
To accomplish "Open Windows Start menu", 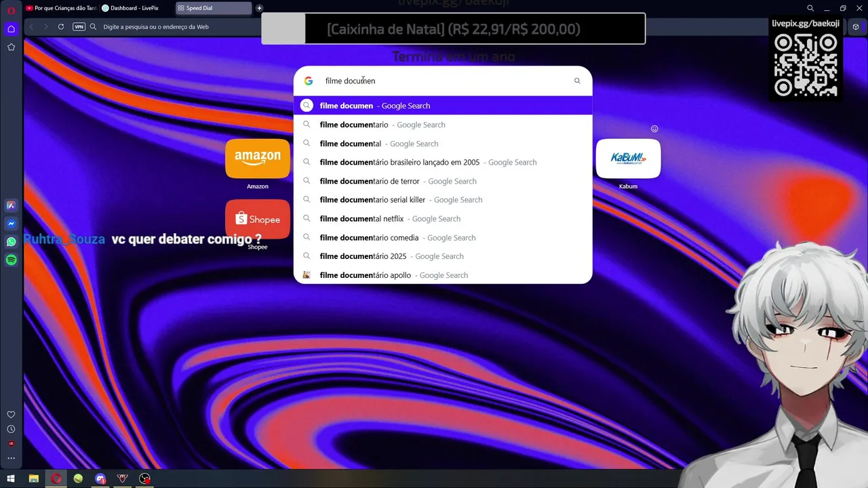I will coord(11,479).
